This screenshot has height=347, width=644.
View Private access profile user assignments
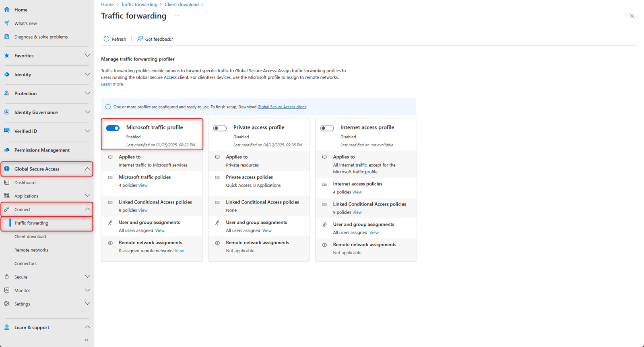click(267, 231)
